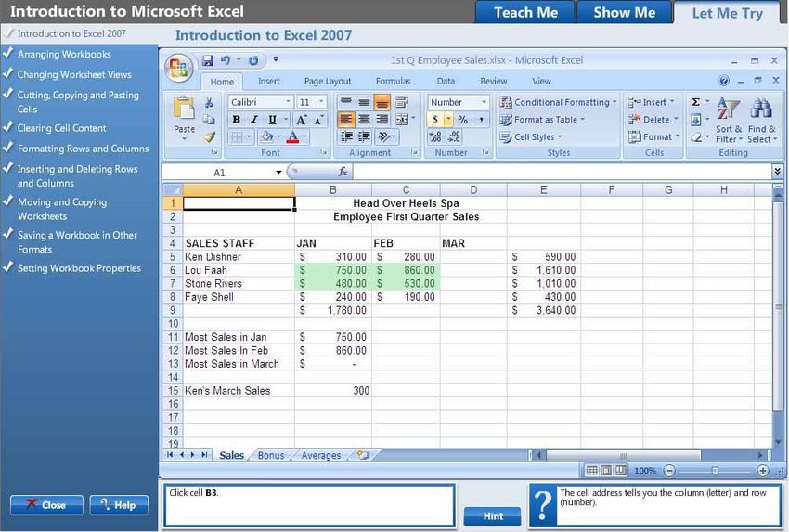Click the Office button orb
This screenshot has height=532, width=789.
(178, 68)
